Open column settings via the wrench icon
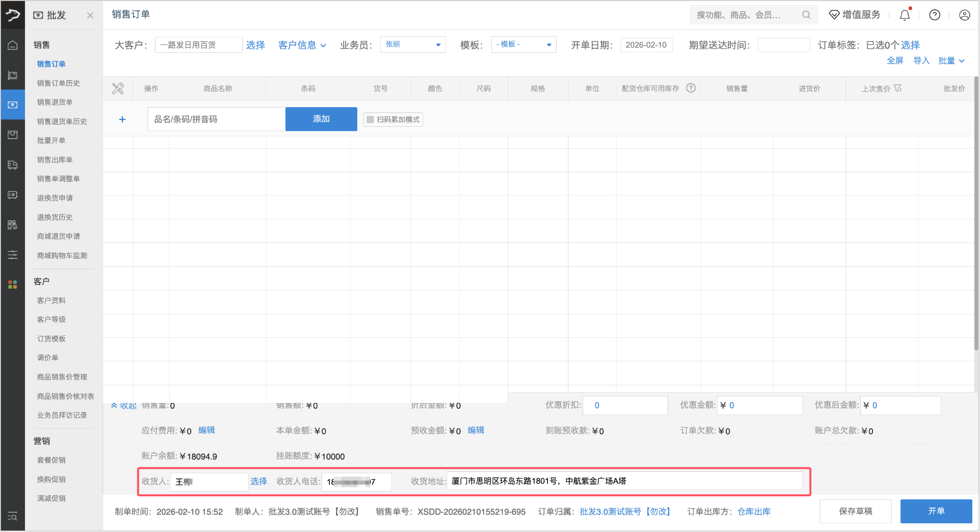The width and height of the screenshot is (980, 532). pyautogui.click(x=117, y=89)
